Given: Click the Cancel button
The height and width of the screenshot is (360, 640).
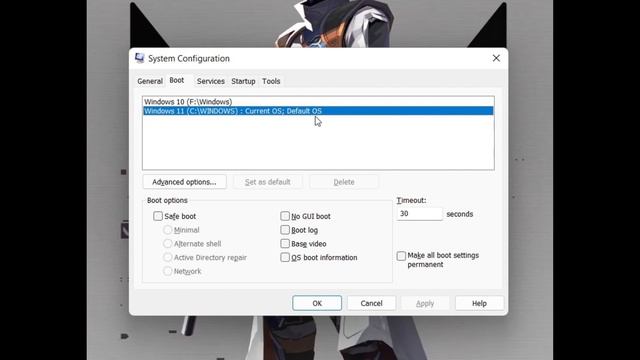Looking at the screenshot, I should [x=371, y=303].
